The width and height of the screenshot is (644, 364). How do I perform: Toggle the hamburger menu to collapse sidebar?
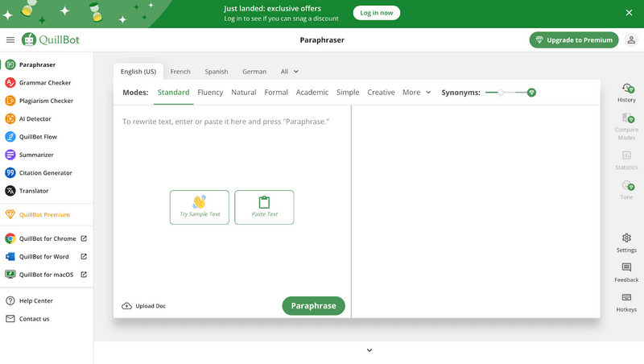(10, 39)
